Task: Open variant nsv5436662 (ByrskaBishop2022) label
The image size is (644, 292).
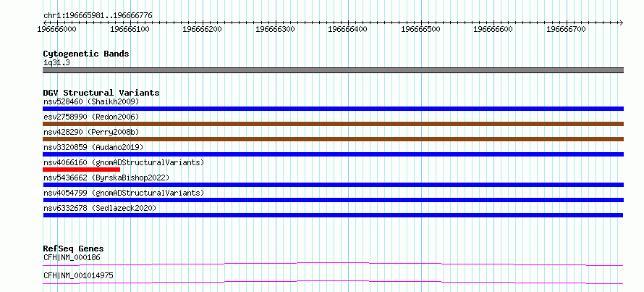Action: pyautogui.click(x=106, y=178)
